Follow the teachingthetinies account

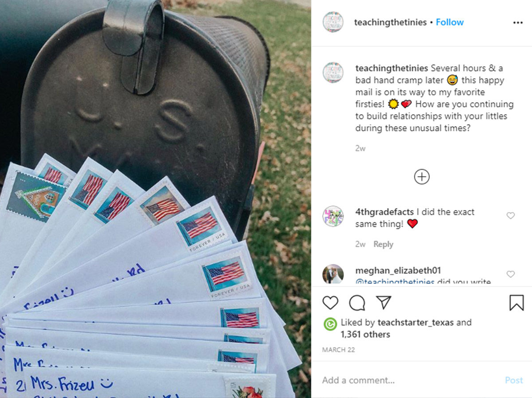click(450, 22)
